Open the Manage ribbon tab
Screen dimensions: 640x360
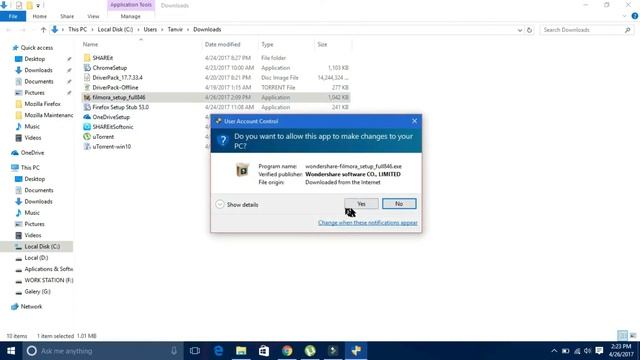pyautogui.click(x=131, y=16)
